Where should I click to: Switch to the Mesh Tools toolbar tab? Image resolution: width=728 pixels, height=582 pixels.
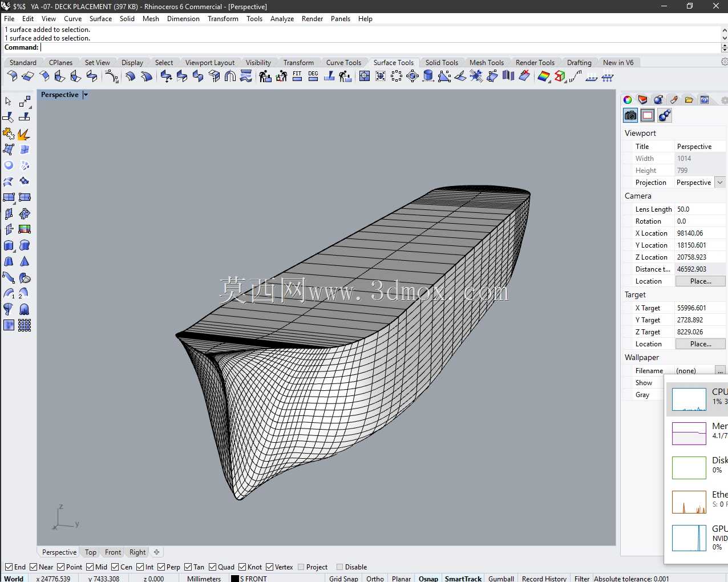click(487, 63)
